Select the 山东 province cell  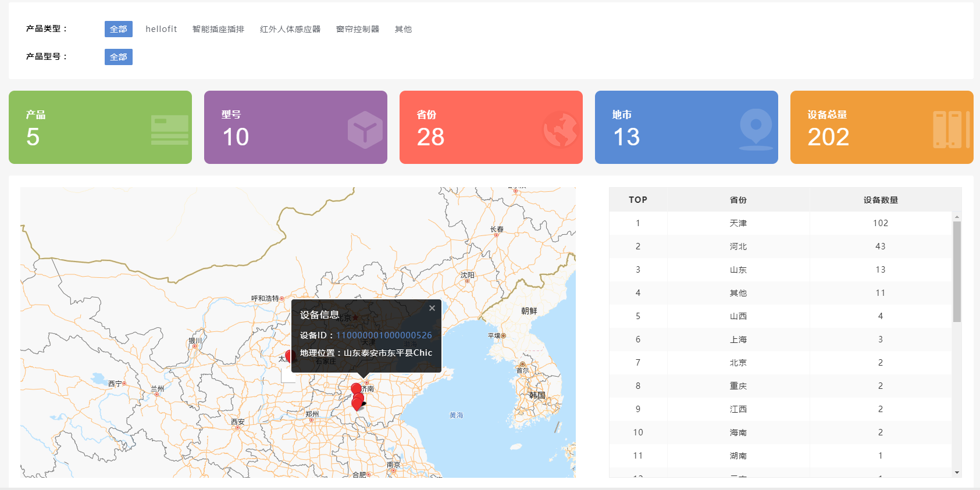pyautogui.click(x=738, y=270)
